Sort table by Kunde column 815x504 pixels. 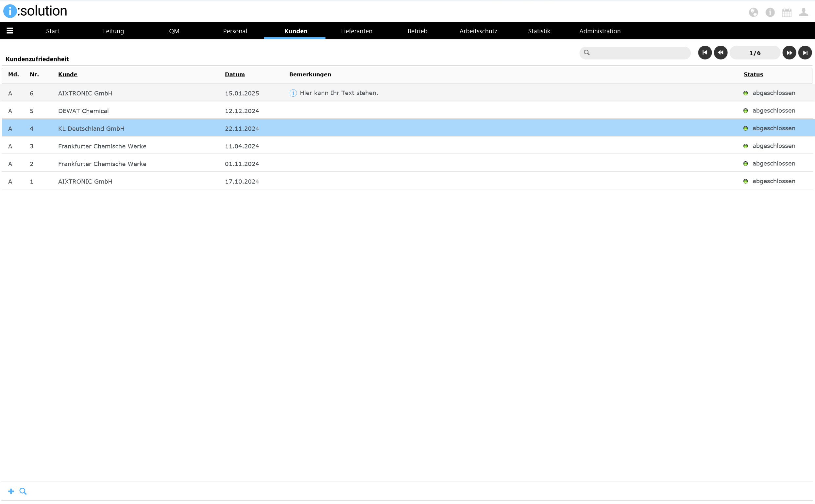coord(68,74)
